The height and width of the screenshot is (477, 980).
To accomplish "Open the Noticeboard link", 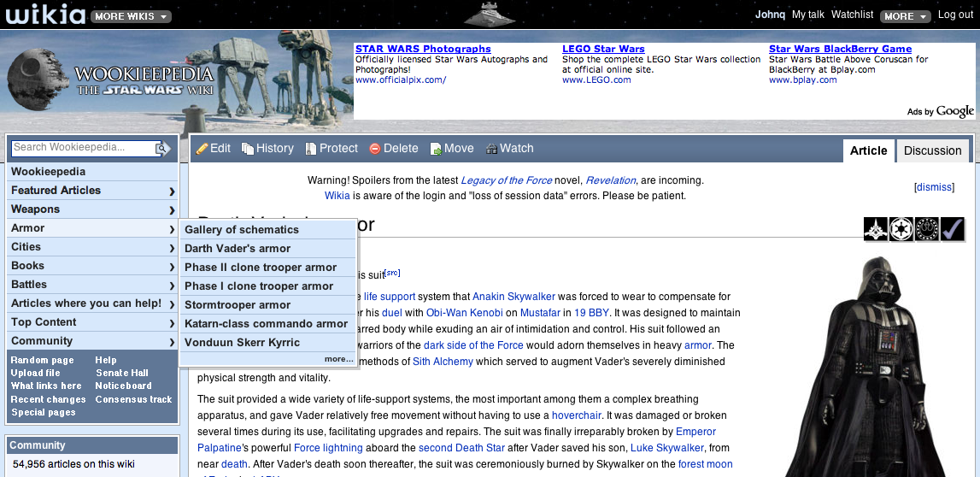I will pyautogui.click(x=123, y=386).
